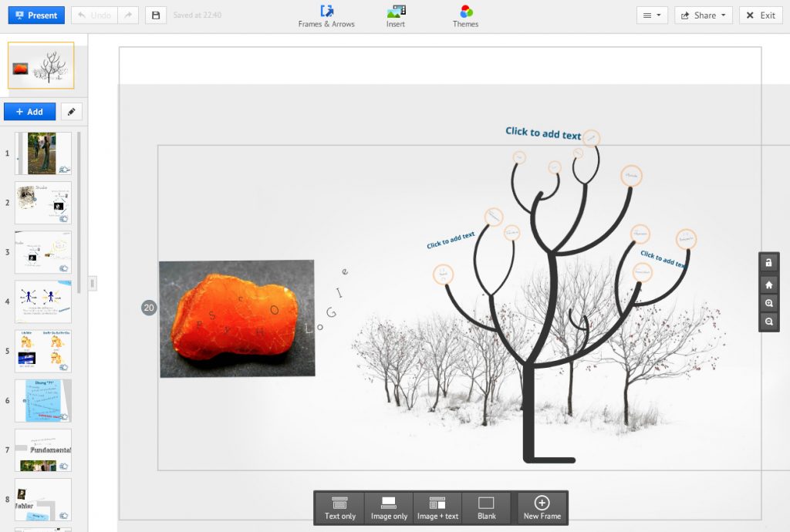Image resolution: width=790 pixels, height=532 pixels.
Task: Select path step 3 thumbnail
Action: tap(43, 252)
